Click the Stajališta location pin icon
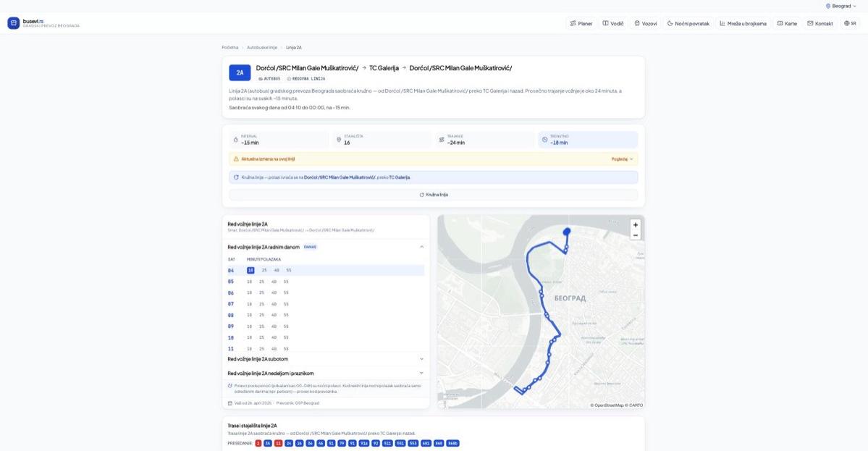Screen dimensions: 868x451 339,140
